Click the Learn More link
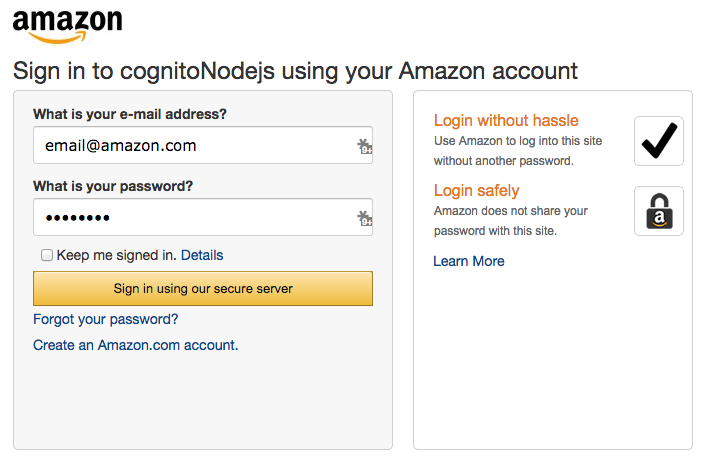713x466 pixels. (x=469, y=261)
